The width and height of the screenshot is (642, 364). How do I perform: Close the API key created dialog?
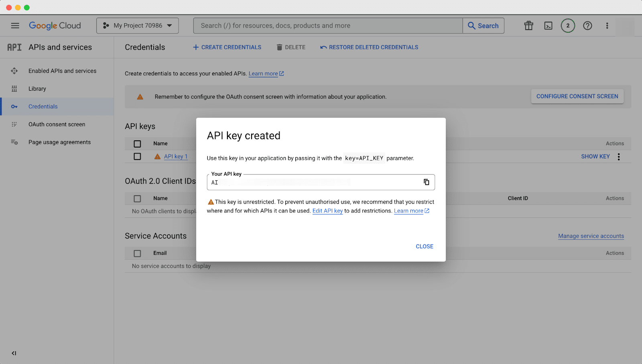pyautogui.click(x=424, y=246)
